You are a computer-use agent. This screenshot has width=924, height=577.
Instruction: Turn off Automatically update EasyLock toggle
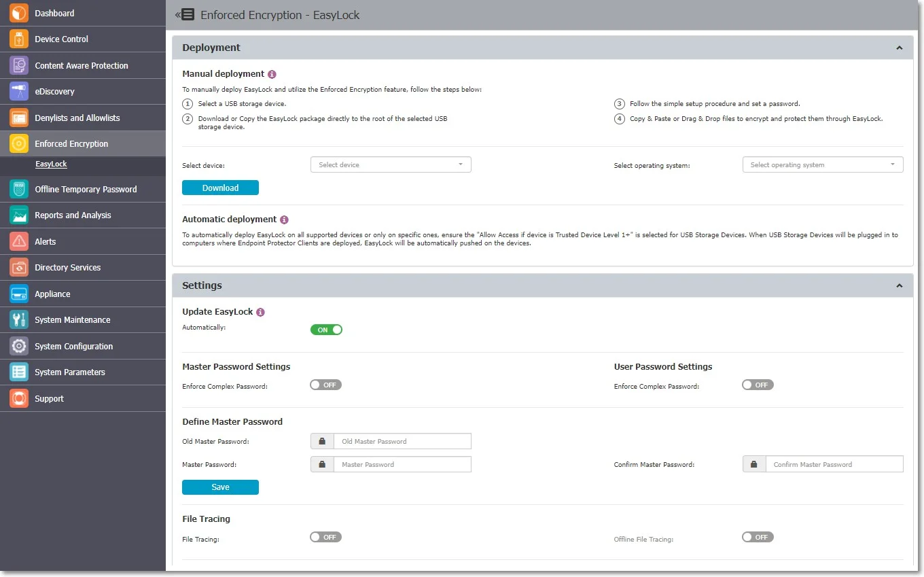(x=326, y=330)
